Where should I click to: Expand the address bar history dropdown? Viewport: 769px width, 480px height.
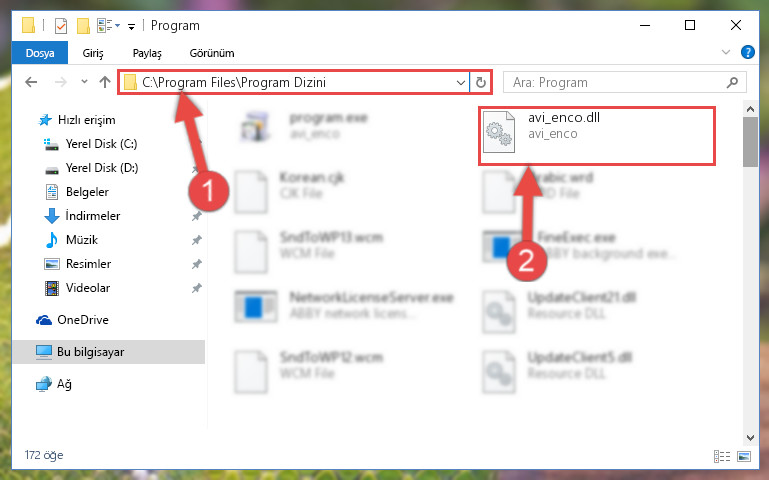[461, 82]
